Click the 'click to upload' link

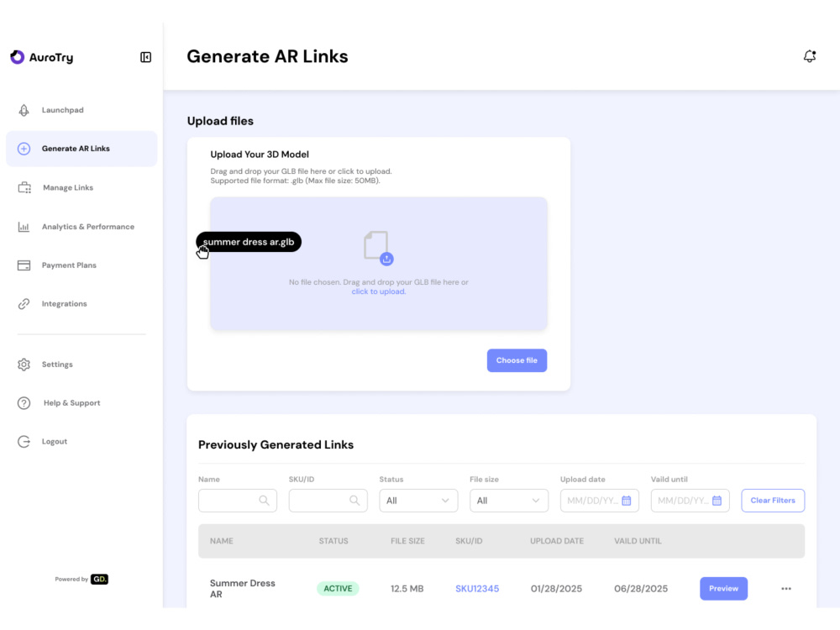click(378, 292)
